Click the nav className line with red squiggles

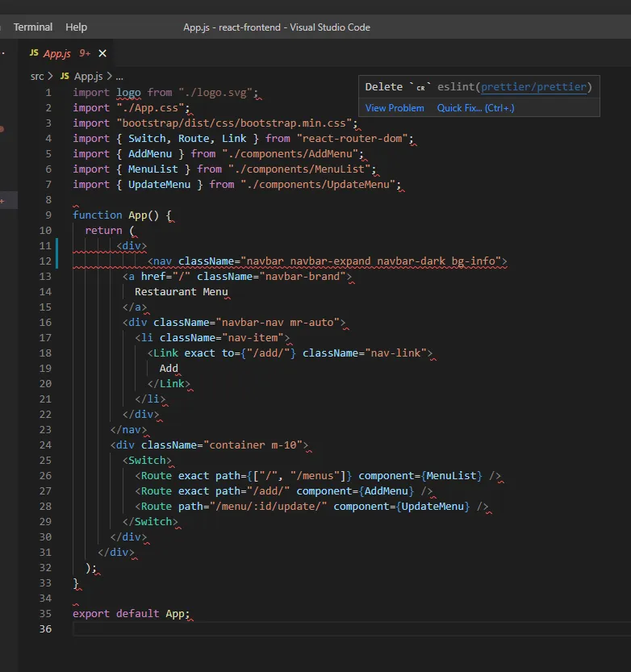click(x=323, y=261)
